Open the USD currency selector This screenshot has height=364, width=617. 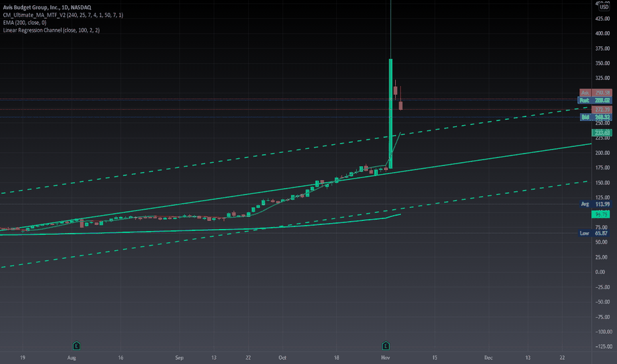pyautogui.click(x=604, y=7)
